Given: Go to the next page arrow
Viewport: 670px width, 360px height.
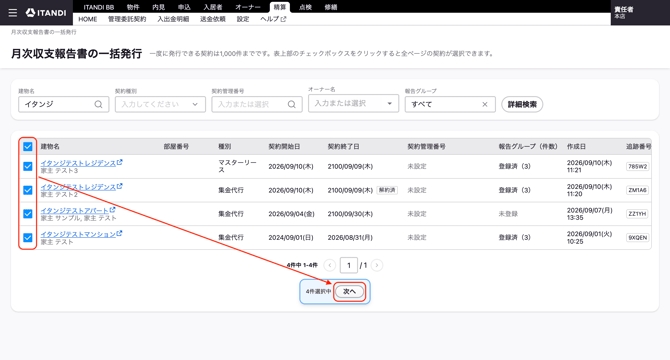Looking at the screenshot, I should pyautogui.click(x=376, y=265).
